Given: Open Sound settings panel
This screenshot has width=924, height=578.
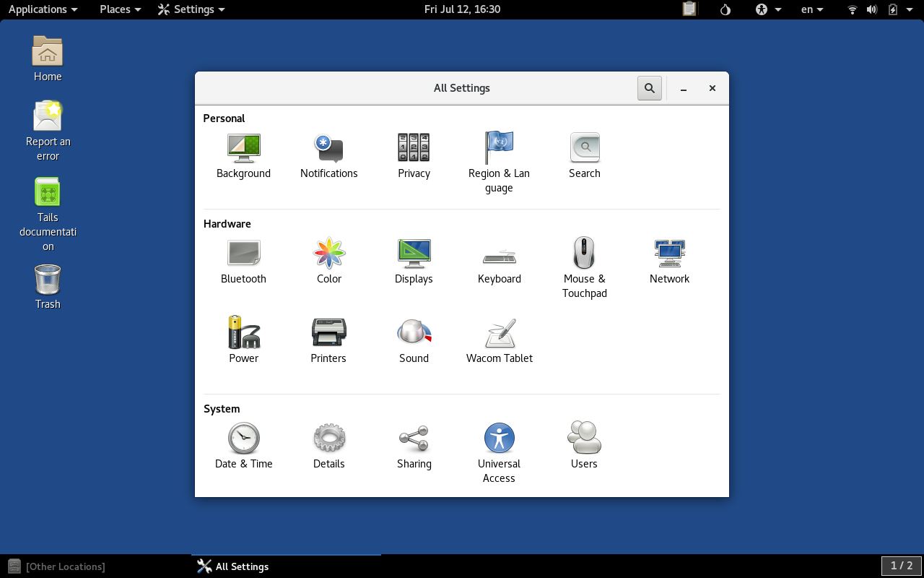Looking at the screenshot, I should [x=414, y=340].
